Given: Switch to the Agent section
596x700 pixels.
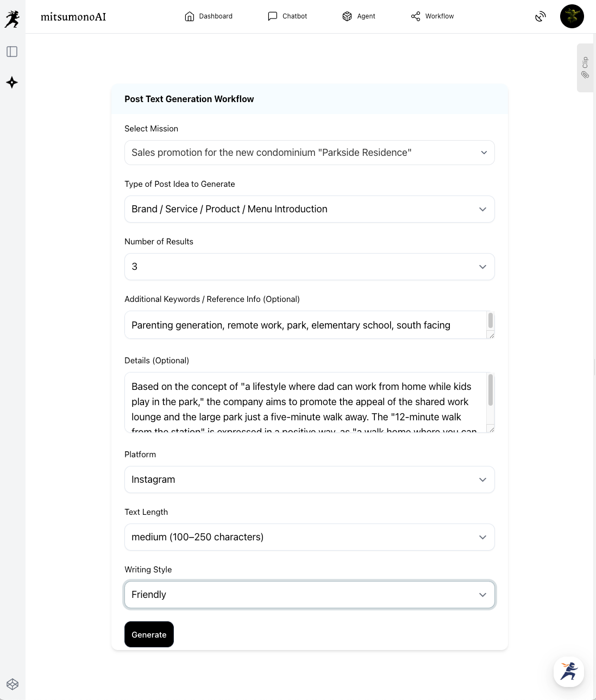Looking at the screenshot, I should [359, 16].
